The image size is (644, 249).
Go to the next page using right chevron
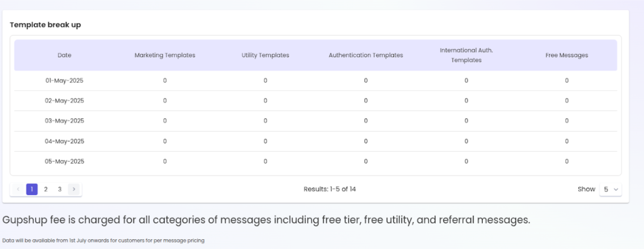74,189
